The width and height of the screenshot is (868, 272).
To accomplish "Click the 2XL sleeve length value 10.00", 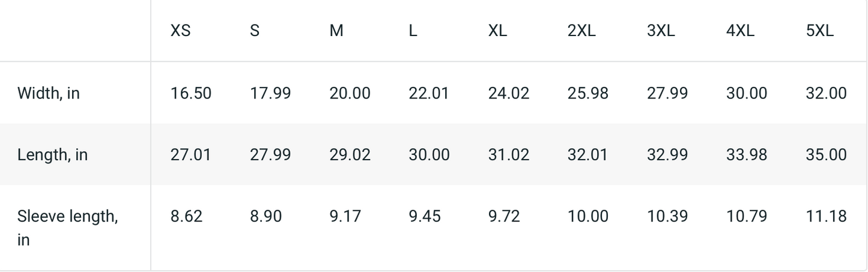I will pyautogui.click(x=587, y=216).
